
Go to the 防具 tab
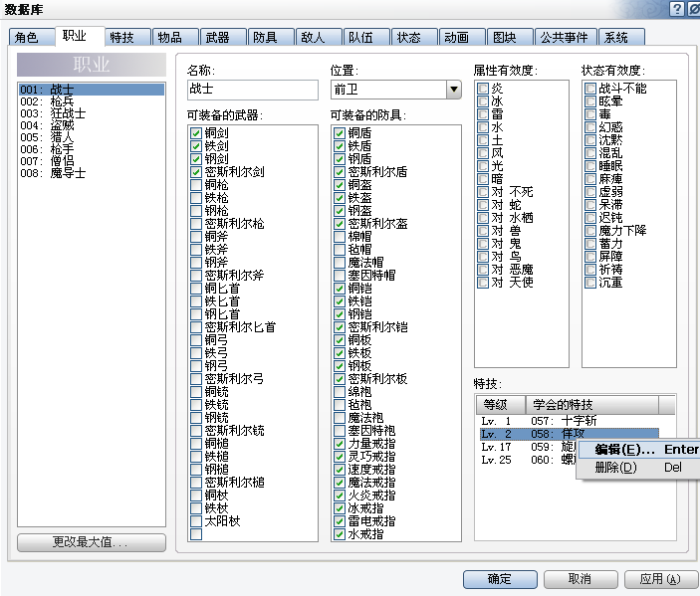[x=271, y=37]
